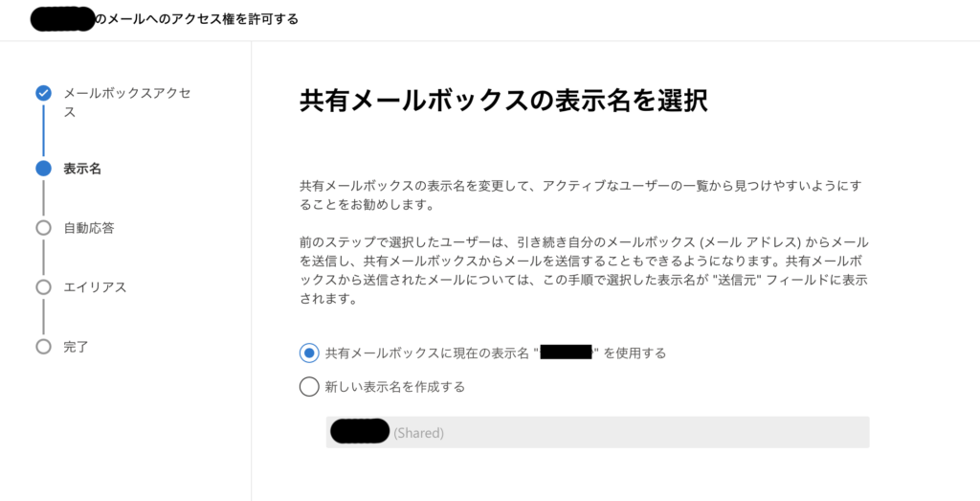This screenshot has height=501, width=980.
Task: Click the empty 完了 step circle
Action: 43,347
